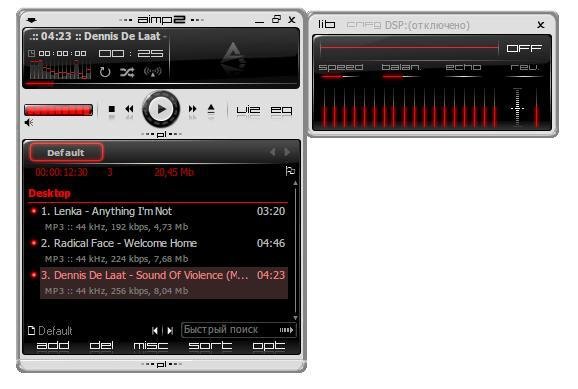This screenshot has width=578, height=389.
Task: Click bottom pl collapse handle
Action: pyautogui.click(x=161, y=364)
